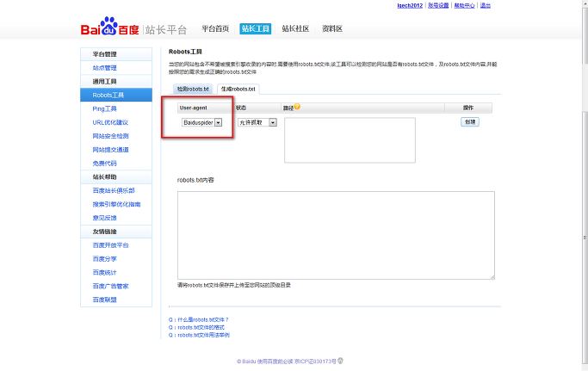The width and height of the screenshot is (588, 371).
Task: Open 账号设置 account settings link
Action: [438, 5]
